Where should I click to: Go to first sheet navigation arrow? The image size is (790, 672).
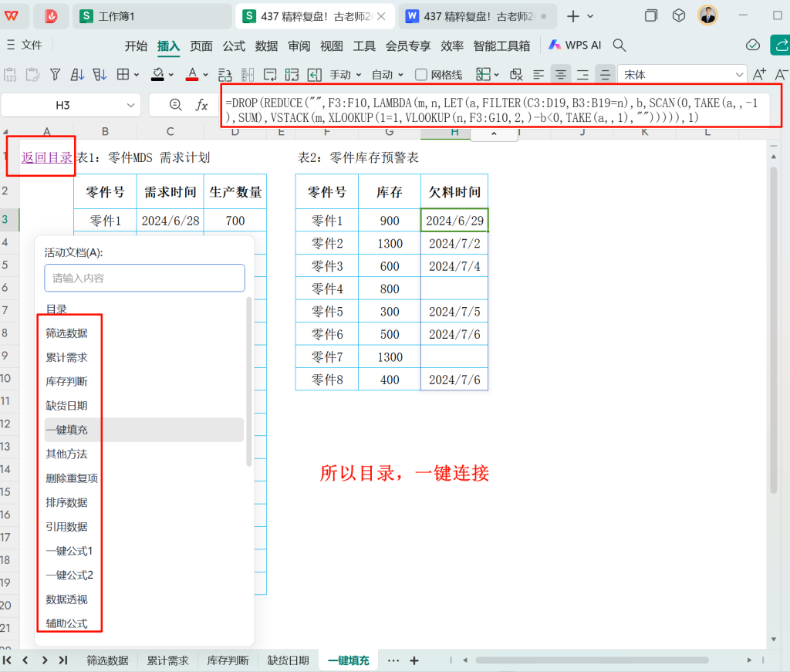pos(7,660)
